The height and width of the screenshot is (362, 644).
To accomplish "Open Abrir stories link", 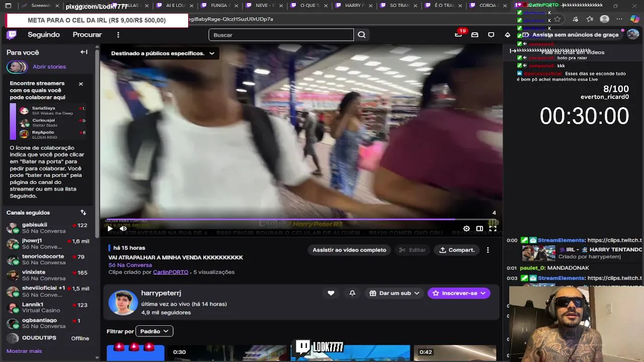I will (49, 66).
